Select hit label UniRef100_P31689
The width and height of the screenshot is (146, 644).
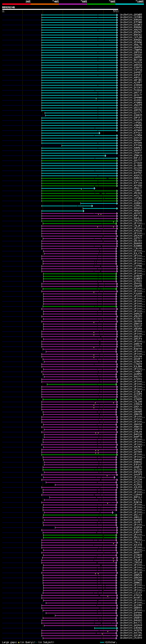click(x=131, y=294)
